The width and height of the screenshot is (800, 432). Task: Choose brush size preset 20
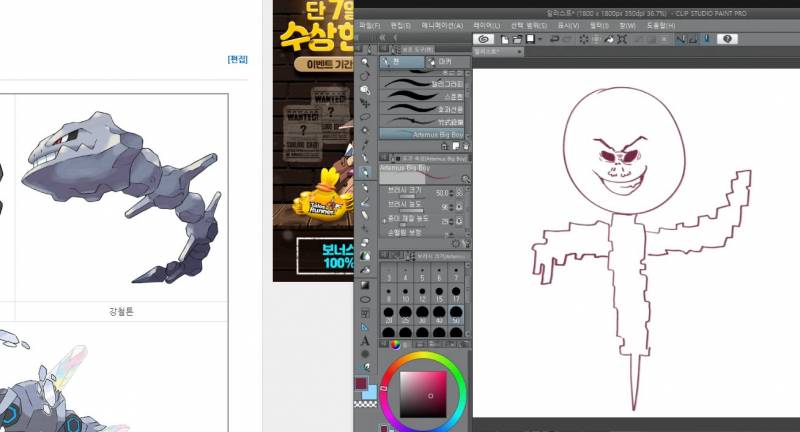[x=389, y=315]
